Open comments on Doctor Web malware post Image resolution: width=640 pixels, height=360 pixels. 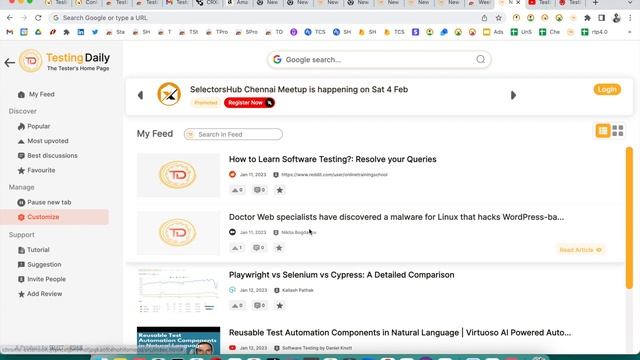click(x=259, y=248)
